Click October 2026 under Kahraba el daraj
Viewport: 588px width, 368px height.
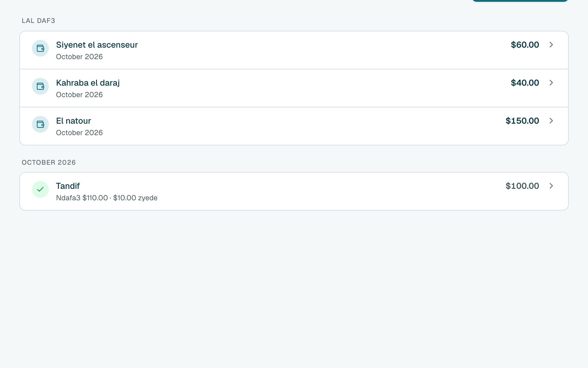[79, 95]
